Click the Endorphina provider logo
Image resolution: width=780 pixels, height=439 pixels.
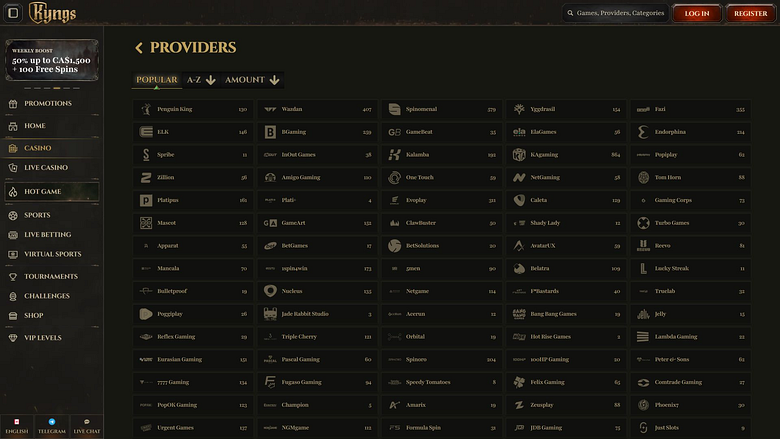pyautogui.click(x=643, y=132)
